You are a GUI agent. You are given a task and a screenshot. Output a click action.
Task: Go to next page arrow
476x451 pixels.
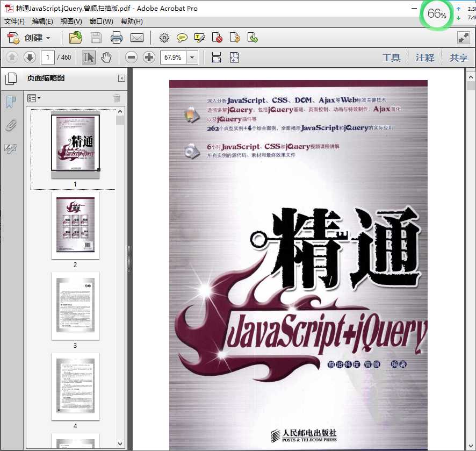point(30,57)
